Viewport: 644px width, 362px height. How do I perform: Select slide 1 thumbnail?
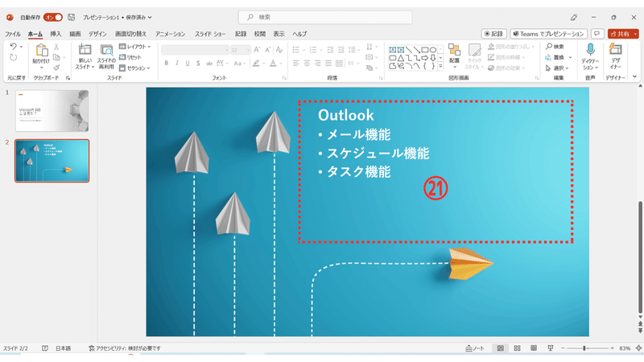coord(52,111)
